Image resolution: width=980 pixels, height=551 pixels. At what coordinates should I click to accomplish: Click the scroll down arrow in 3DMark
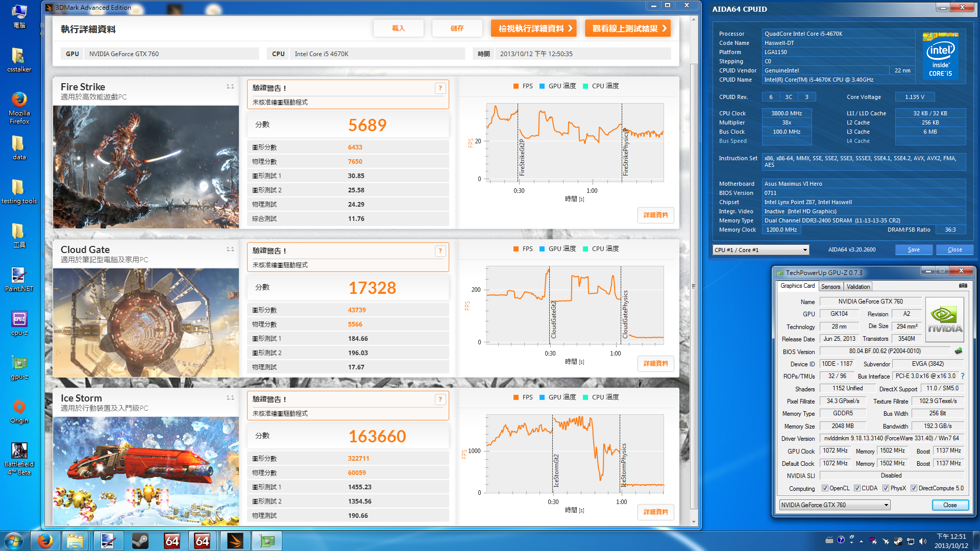point(694,522)
